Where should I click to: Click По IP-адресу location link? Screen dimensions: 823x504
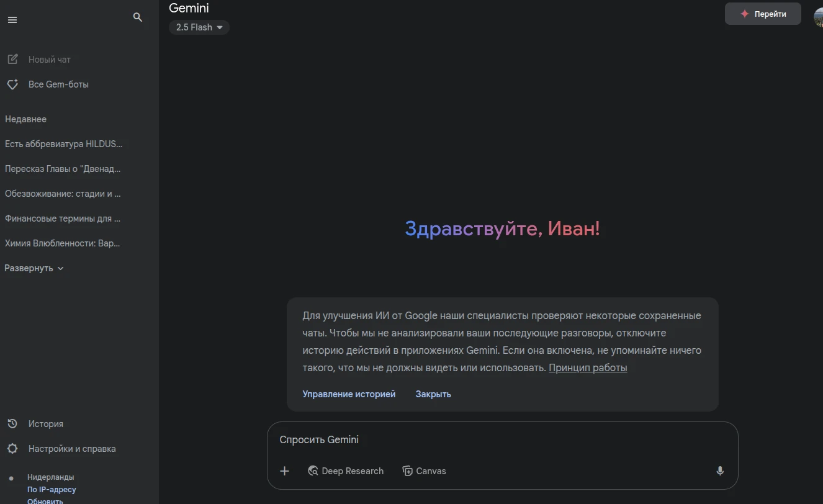pos(52,490)
